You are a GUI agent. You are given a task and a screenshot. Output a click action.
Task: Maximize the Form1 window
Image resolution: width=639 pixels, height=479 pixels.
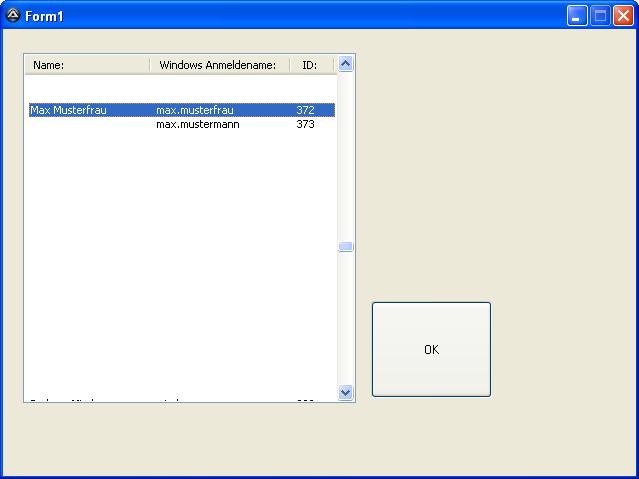600,16
